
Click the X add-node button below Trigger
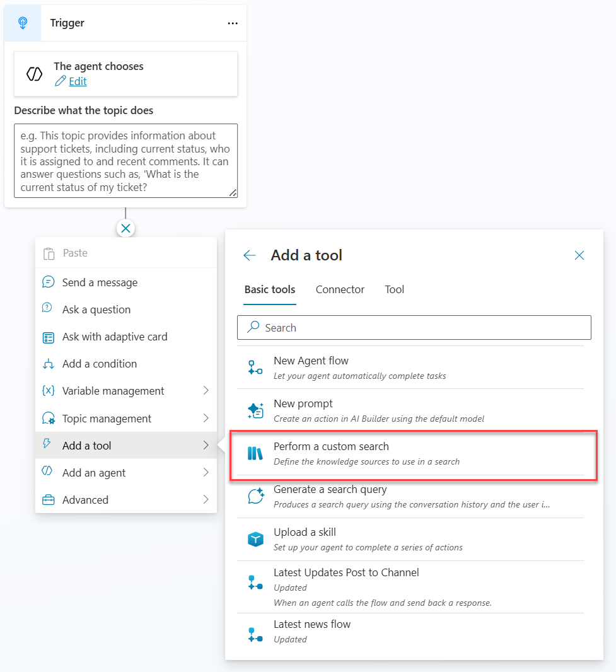tap(125, 228)
